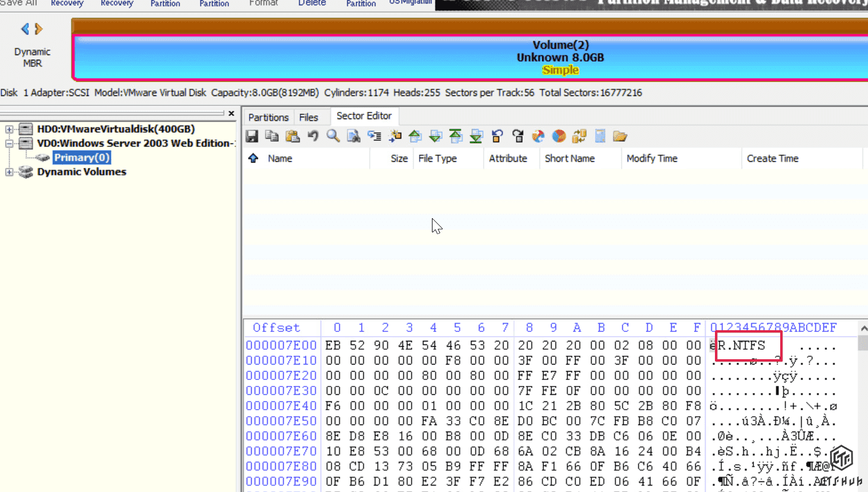Open the magnifying glass search tool
This screenshot has width=868, height=492.
[333, 136]
